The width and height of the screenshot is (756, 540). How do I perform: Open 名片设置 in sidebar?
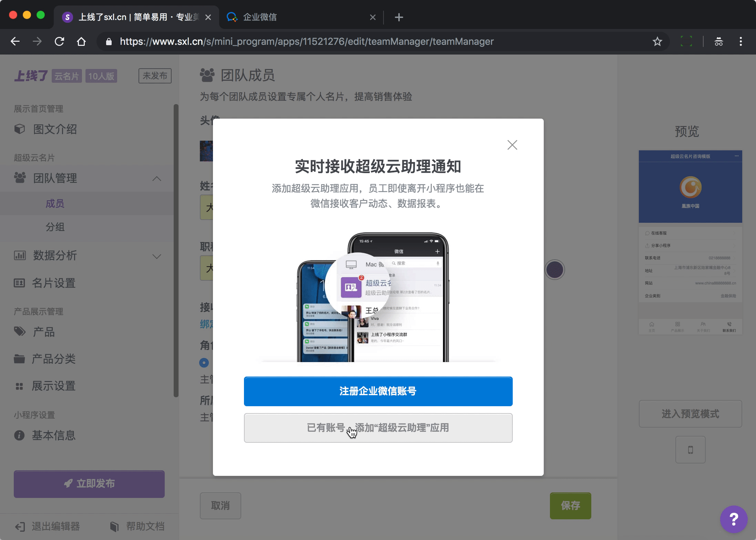coord(45,283)
